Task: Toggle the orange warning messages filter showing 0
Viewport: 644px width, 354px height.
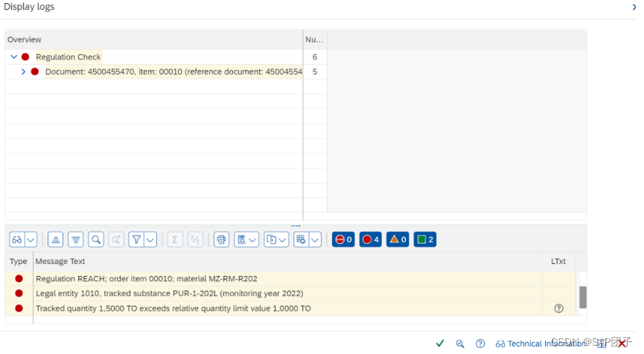Action: pos(398,239)
